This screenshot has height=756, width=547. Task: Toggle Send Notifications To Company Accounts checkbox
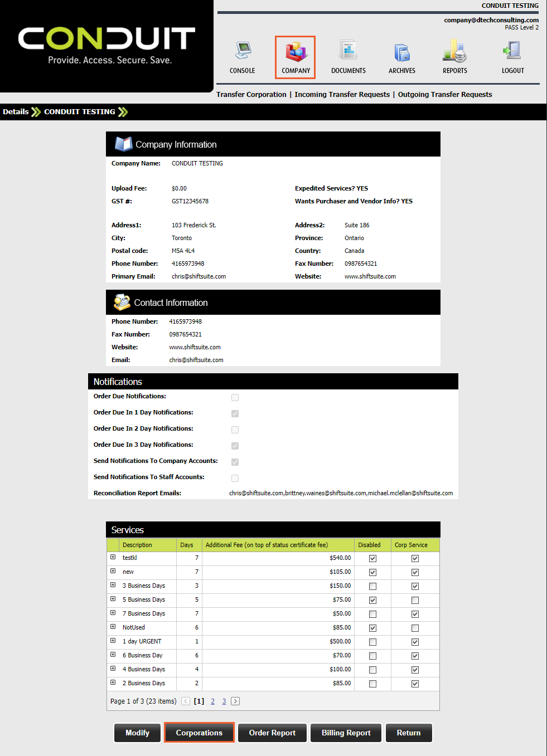[235, 462]
